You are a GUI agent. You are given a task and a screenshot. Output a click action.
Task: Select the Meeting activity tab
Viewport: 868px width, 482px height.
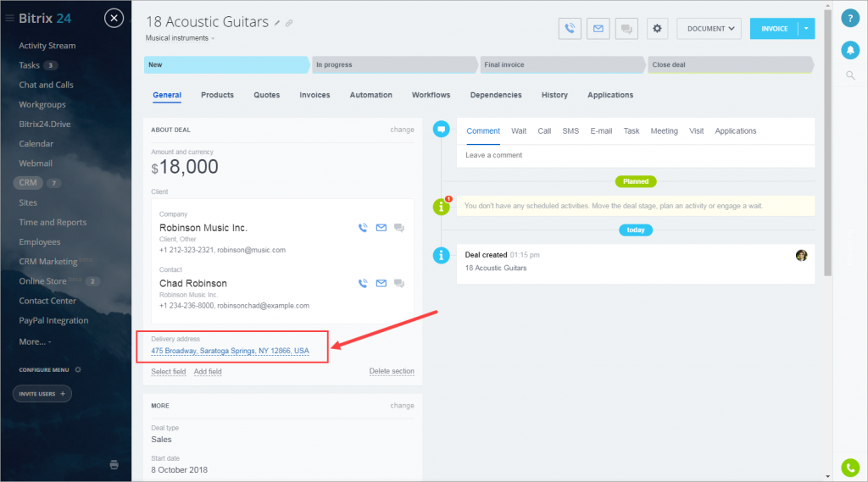pyautogui.click(x=664, y=131)
